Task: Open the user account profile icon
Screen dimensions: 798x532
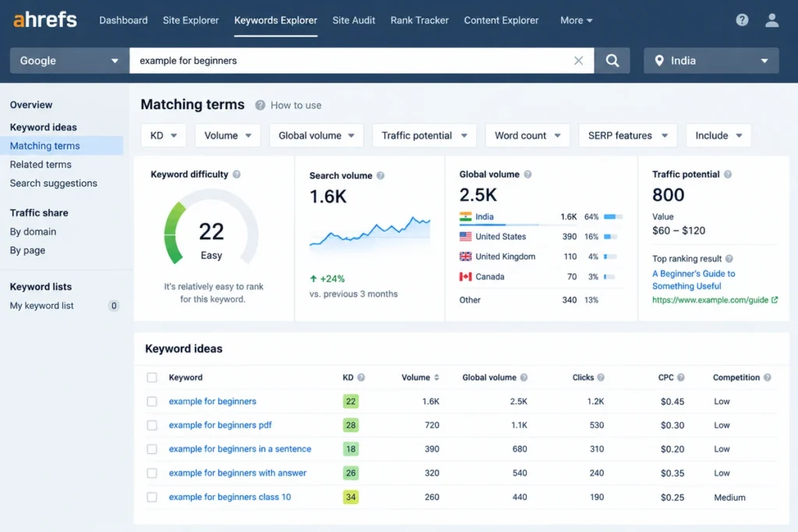Action: click(772, 19)
